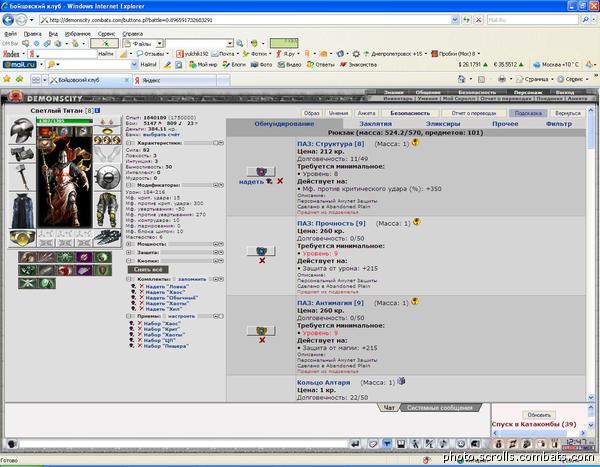600x467 pixels.
Task: Open the Файлы dropdown in toolbar
Action: point(160,43)
